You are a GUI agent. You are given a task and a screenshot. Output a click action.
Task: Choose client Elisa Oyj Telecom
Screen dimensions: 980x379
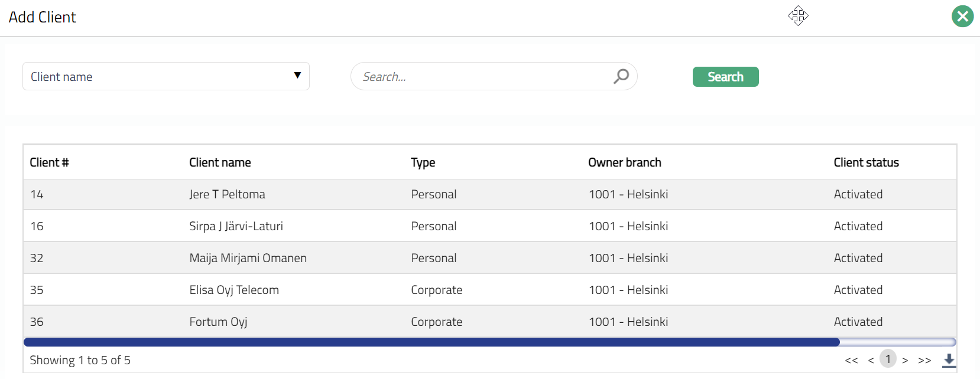(233, 290)
